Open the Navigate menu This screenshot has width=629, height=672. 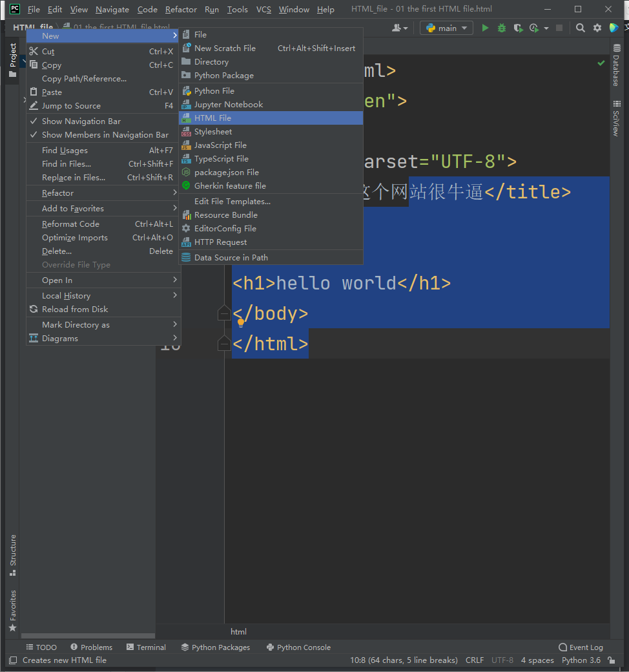112,10
